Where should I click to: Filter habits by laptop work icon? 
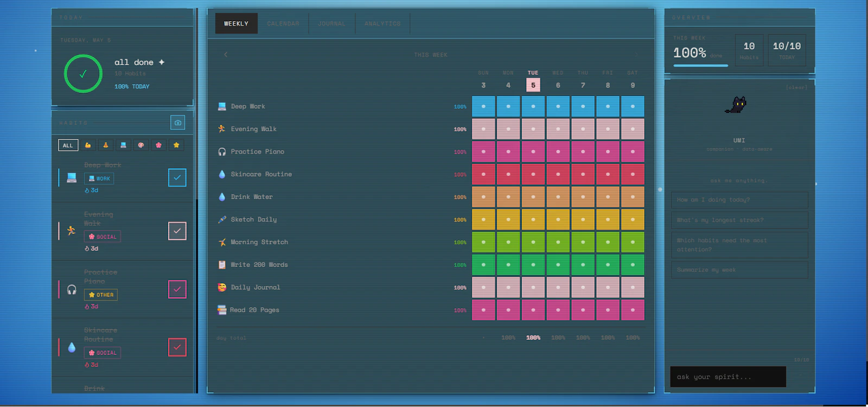click(x=123, y=145)
